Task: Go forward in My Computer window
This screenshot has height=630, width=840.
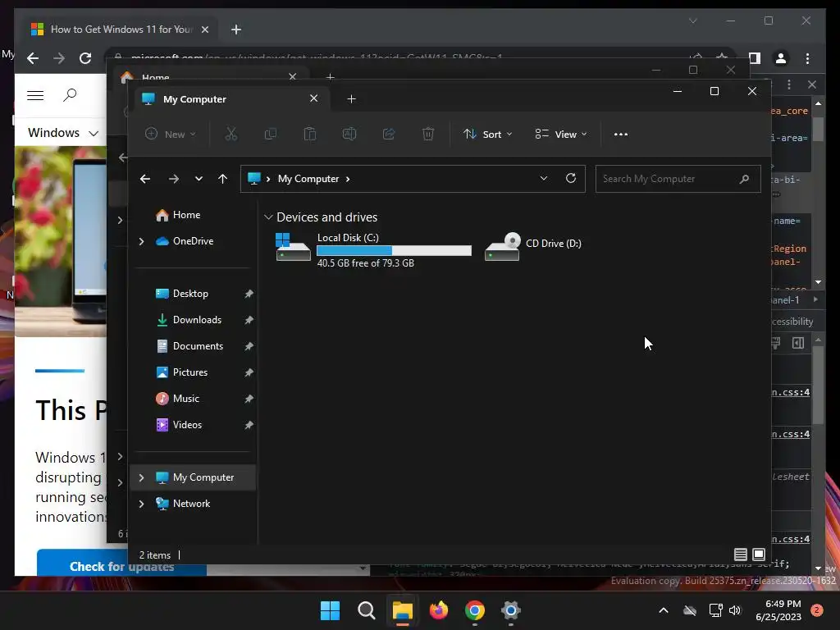Action: [x=174, y=179]
